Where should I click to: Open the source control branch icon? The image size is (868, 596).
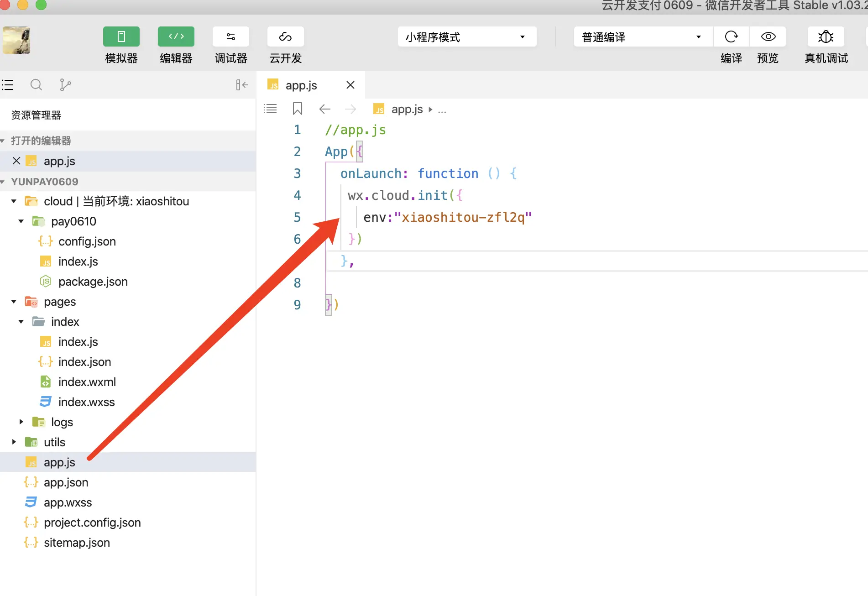(x=65, y=85)
